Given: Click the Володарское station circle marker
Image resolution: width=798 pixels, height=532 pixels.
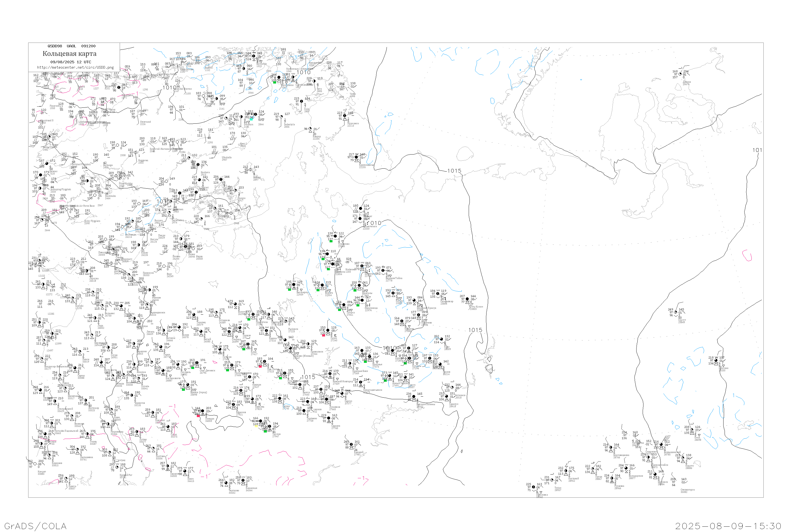Looking at the screenshot, I should 626,468.
